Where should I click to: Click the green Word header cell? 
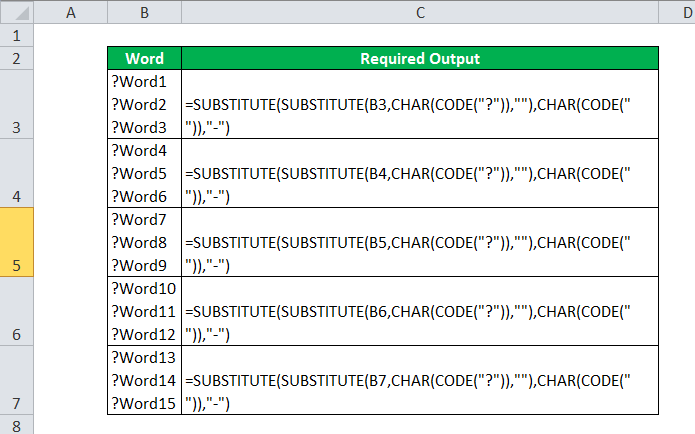pyautogui.click(x=144, y=58)
